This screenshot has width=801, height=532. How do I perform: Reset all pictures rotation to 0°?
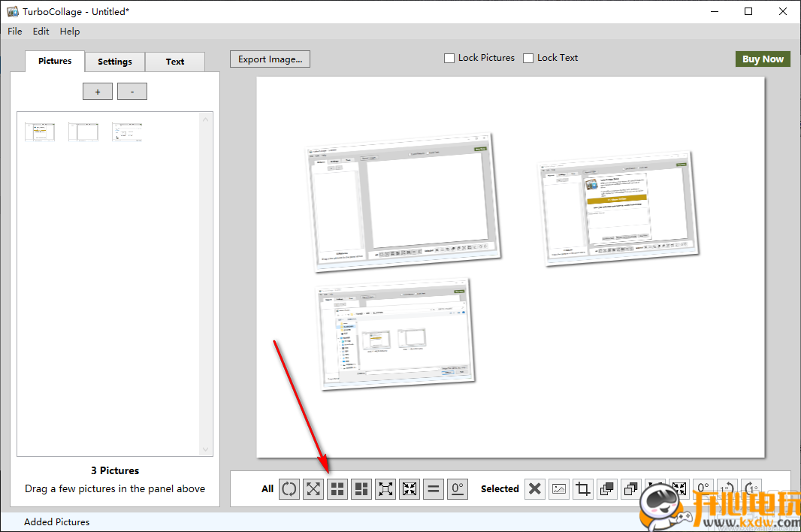458,489
